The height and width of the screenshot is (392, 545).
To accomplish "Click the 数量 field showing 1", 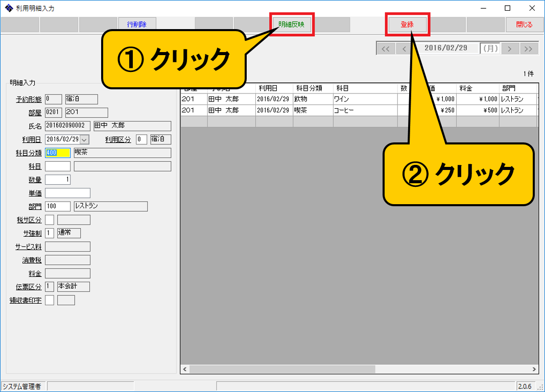I will (58, 180).
